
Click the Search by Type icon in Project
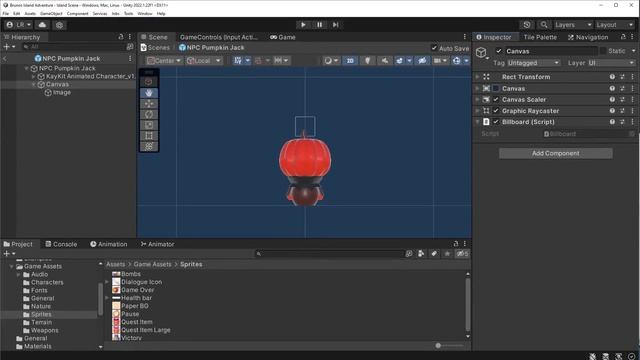click(421, 253)
